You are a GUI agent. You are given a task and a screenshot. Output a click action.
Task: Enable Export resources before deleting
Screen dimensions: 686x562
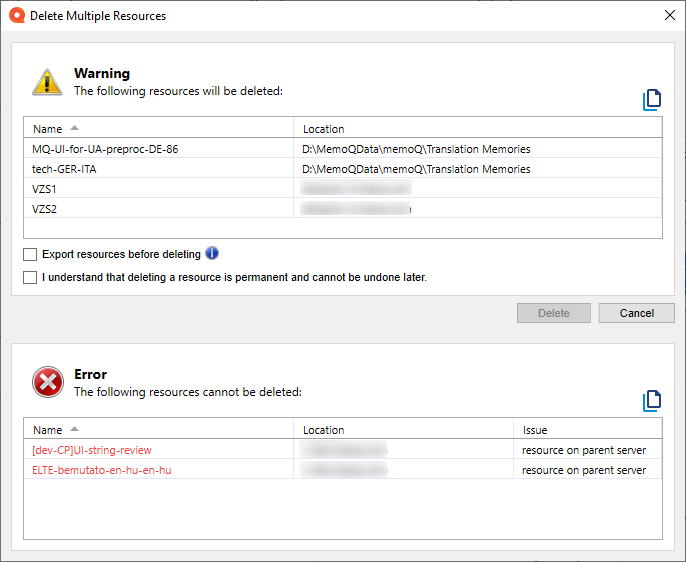click(x=30, y=255)
